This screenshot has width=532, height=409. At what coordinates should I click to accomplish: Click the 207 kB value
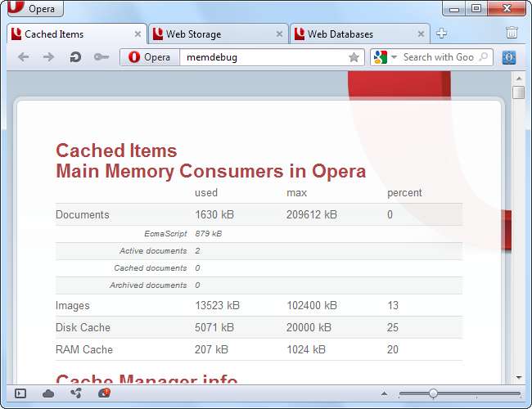point(211,349)
